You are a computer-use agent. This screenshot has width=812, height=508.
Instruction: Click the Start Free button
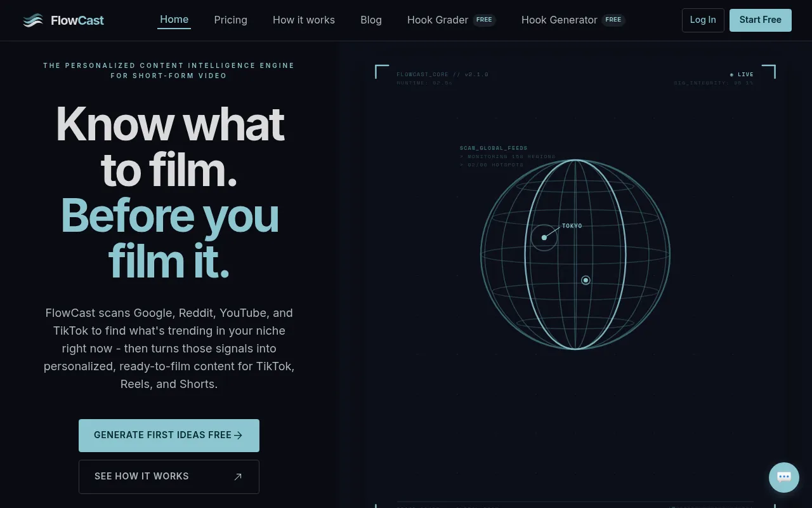pos(760,20)
